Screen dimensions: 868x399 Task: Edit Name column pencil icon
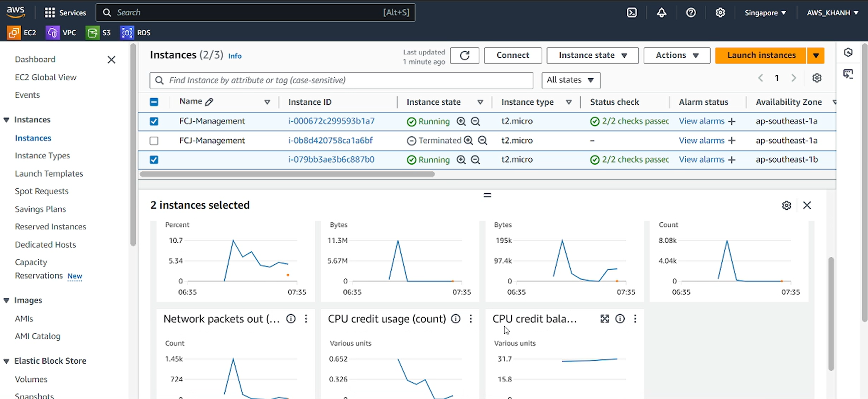click(x=209, y=102)
